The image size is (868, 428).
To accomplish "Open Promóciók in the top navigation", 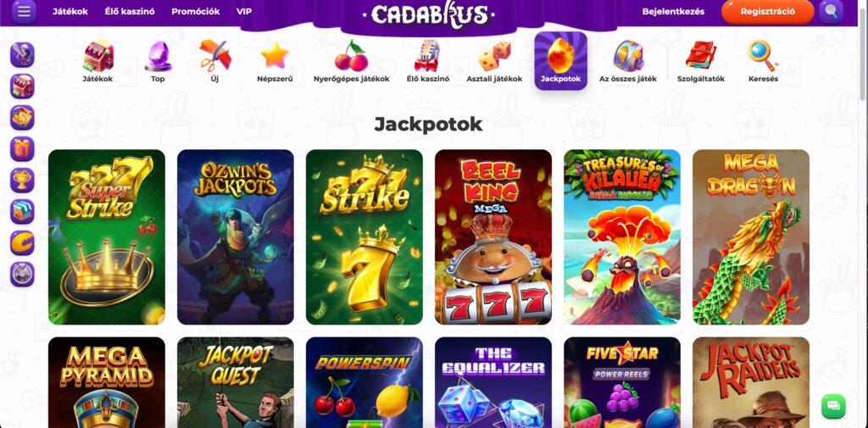I will click(196, 11).
